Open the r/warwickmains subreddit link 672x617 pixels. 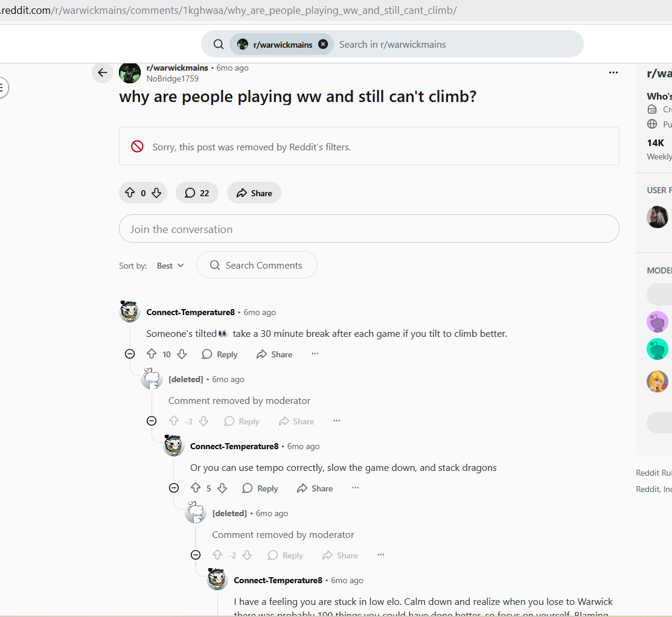pyautogui.click(x=177, y=68)
